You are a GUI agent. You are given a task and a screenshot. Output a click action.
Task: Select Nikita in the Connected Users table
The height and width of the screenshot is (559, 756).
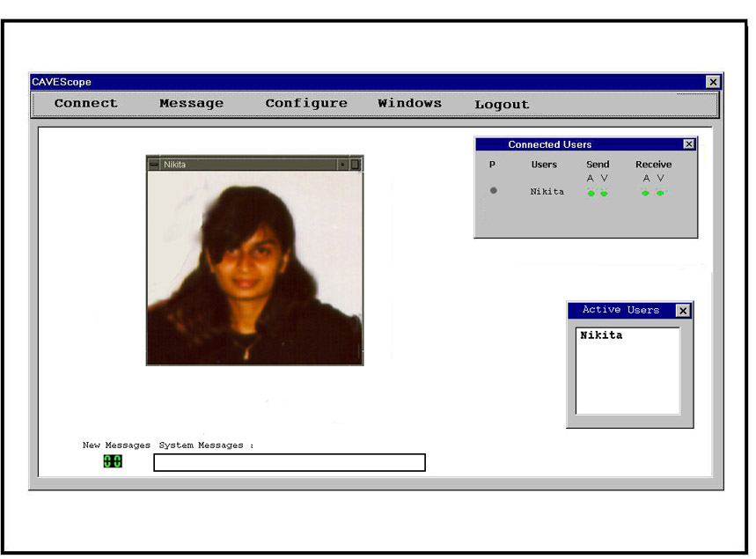point(547,192)
